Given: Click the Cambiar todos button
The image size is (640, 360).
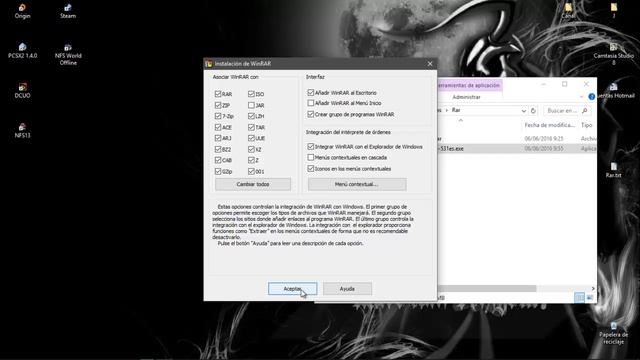Looking at the screenshot, I should click(253, 184).
